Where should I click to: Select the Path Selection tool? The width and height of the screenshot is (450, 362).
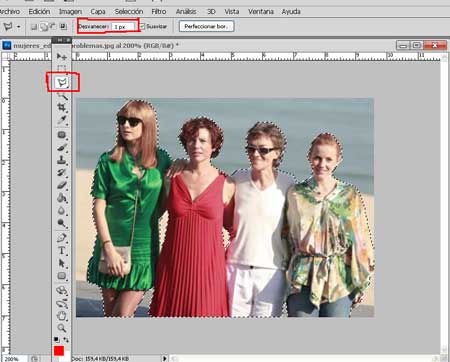click(x=62, y=263)
